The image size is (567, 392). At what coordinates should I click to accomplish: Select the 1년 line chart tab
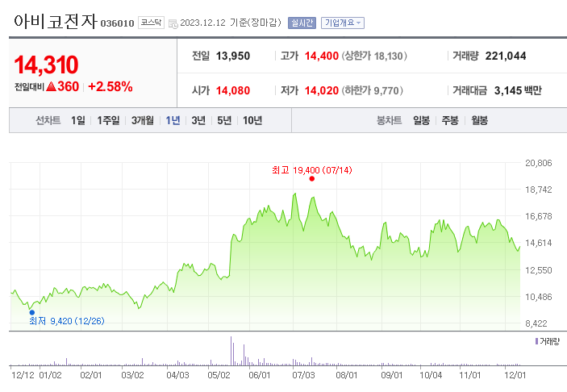point(173,120)
